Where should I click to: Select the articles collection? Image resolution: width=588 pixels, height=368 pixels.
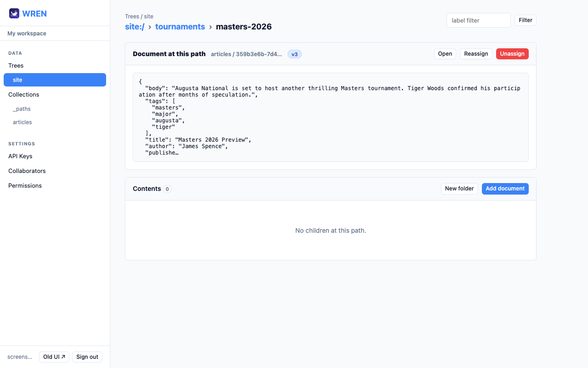tap(22, 122)
